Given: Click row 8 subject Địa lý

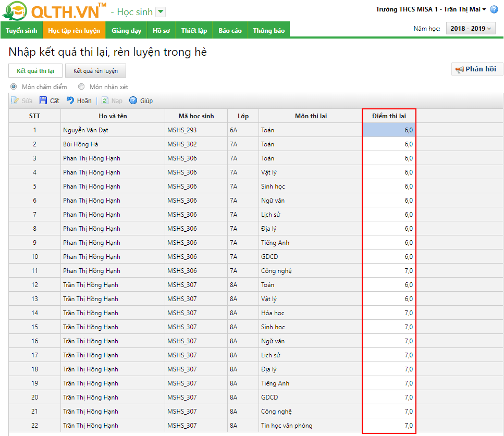Looking at the screenshot, I should pyautogui.click(x=269, y=229).
